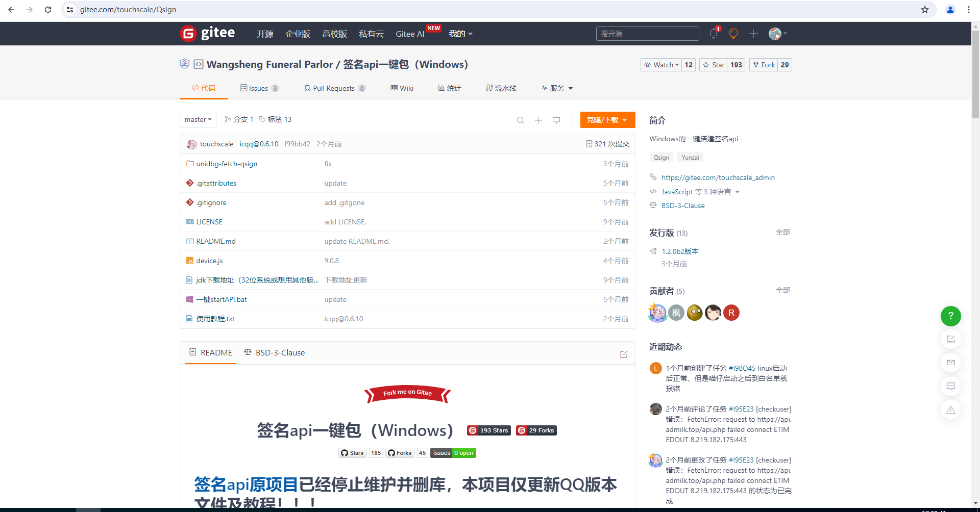Click the lightbulb icon in header
This screenshot has width=980, height=512.
coord(733,34)
